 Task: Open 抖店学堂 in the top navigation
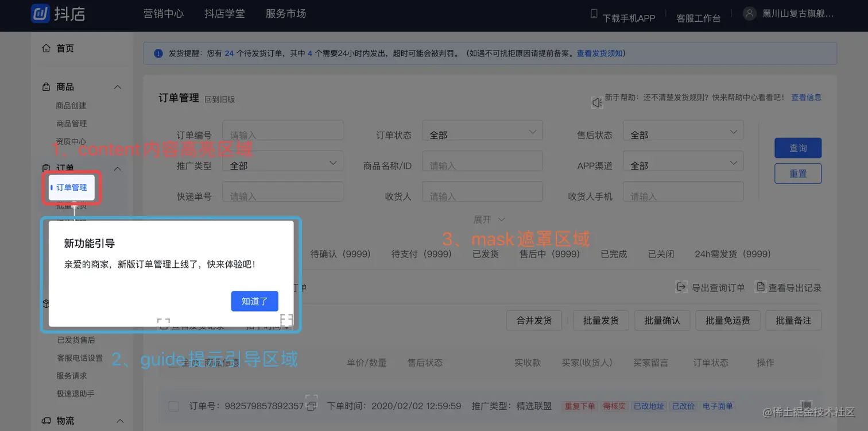point(225,14)
